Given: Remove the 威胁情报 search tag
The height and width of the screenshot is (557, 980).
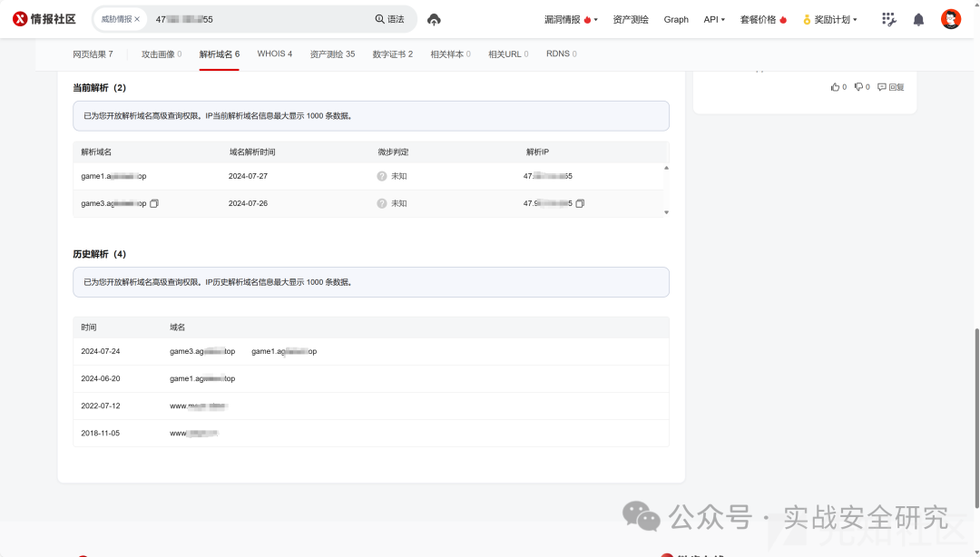Looking at the screenshot, I should pos(137,19).
